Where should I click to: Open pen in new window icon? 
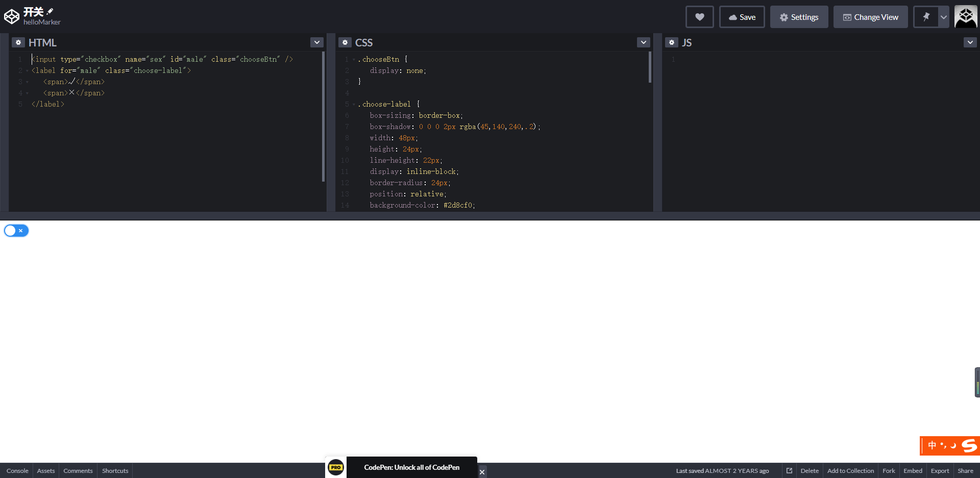pyautogui.click(x=789, y=470)
